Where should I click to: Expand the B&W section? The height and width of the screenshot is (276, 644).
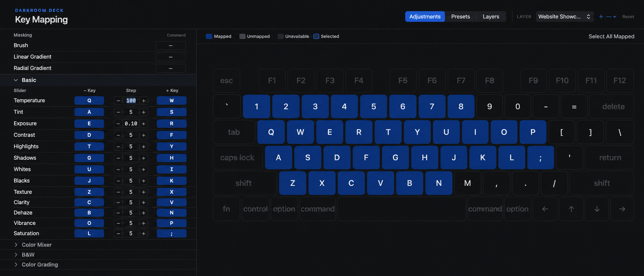coord(16,255)
